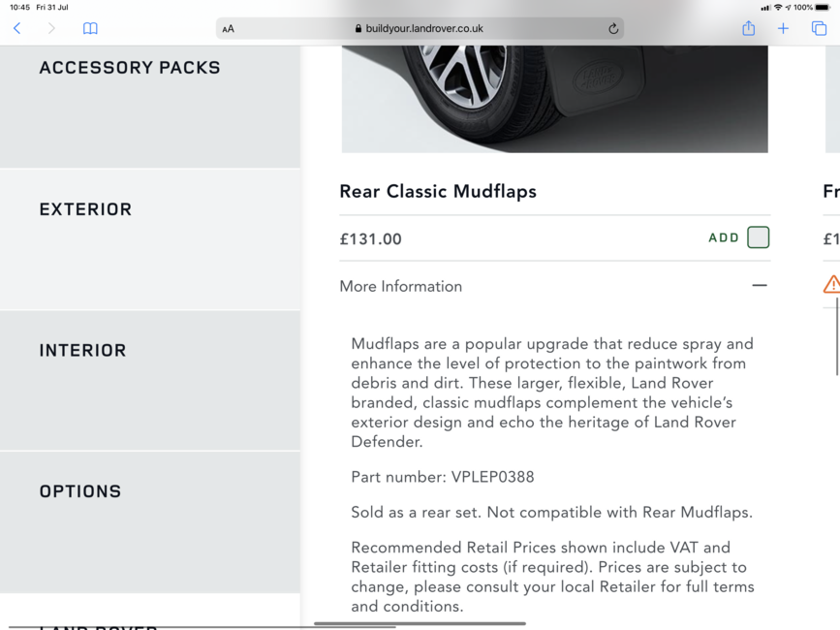Tick the ADD checkbox for Rear Classic Mudflaps
Screen dimensions: 840x630
click(x=758, y=237)
